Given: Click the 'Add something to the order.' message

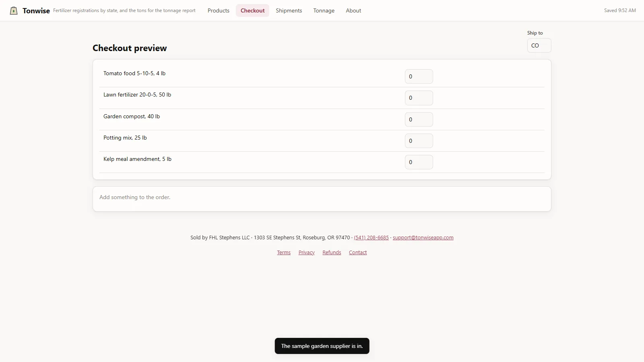Looking at the screenshot, I should coord(135,197).
